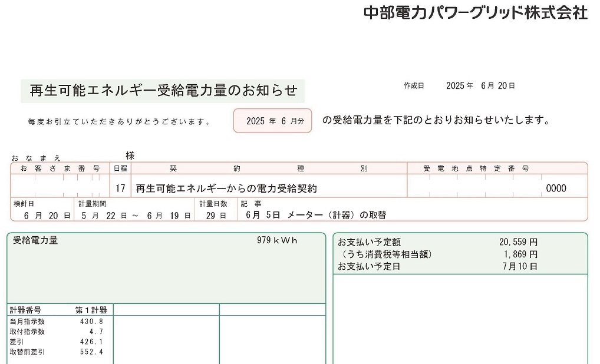Click the 当月指示数 label
This screenshot has height=364, width=600.
27,322
